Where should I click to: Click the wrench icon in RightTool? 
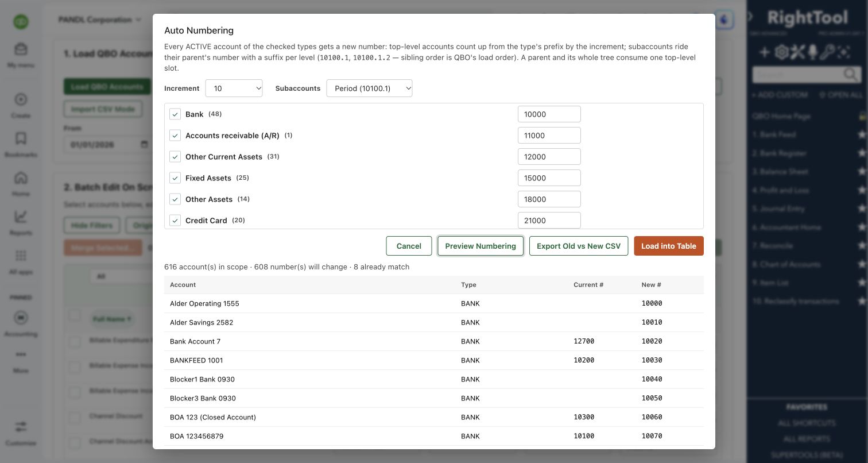click(x=827, y=52)
